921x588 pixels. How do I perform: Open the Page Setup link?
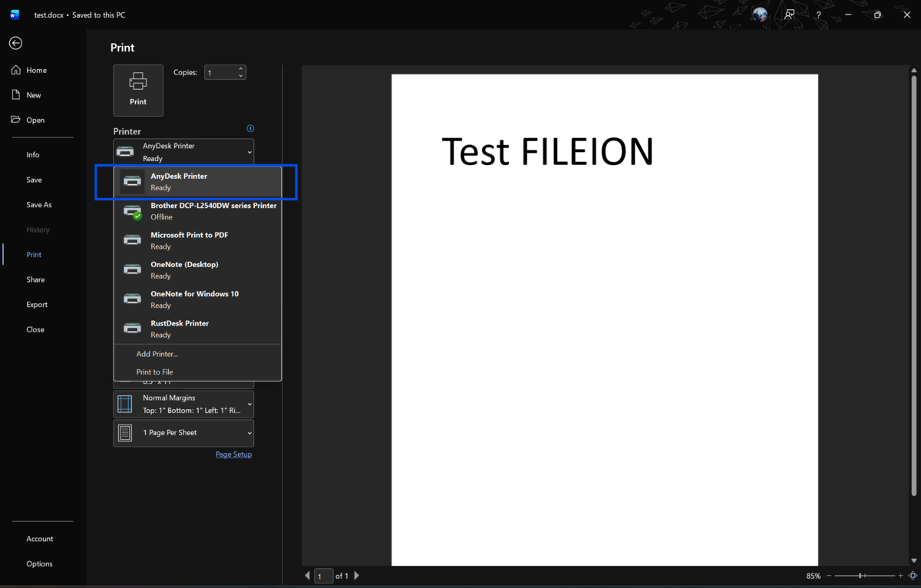233,454
